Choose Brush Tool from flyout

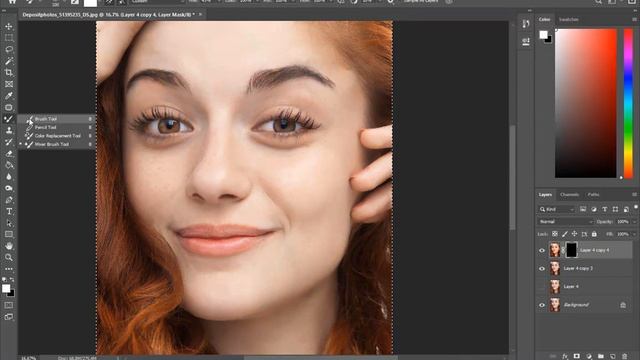pyautogui.click(x=56, y=119)
